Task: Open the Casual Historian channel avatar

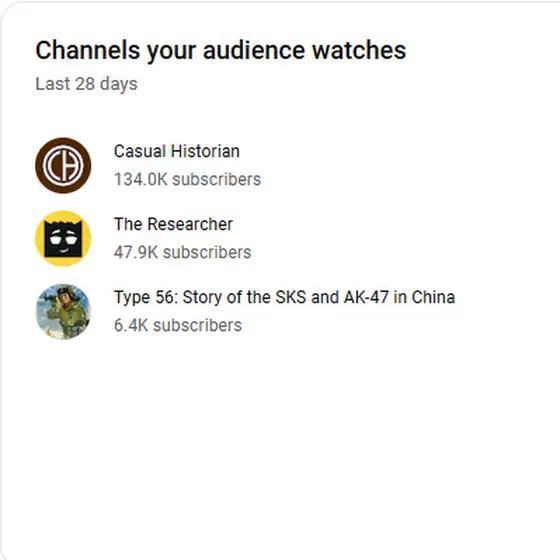Action: tap(63, 165)
